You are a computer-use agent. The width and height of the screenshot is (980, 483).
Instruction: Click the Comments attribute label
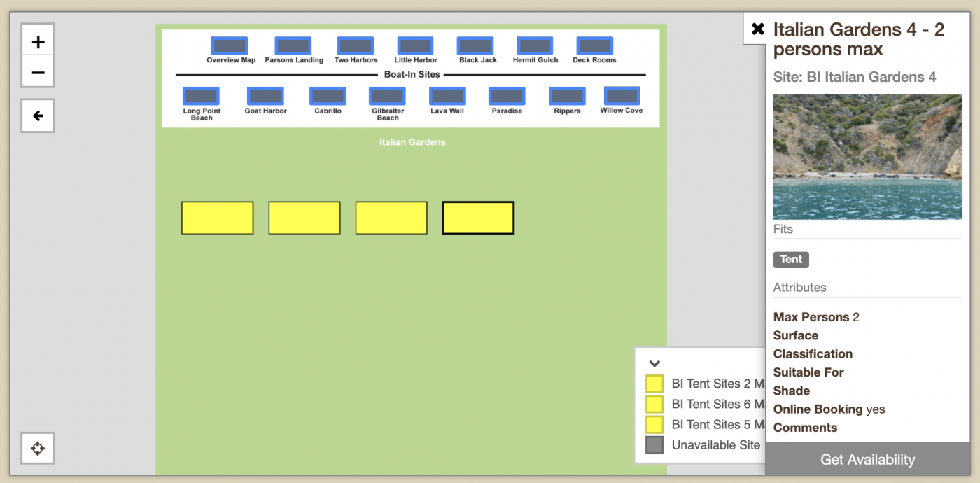[x=805, y=428]
